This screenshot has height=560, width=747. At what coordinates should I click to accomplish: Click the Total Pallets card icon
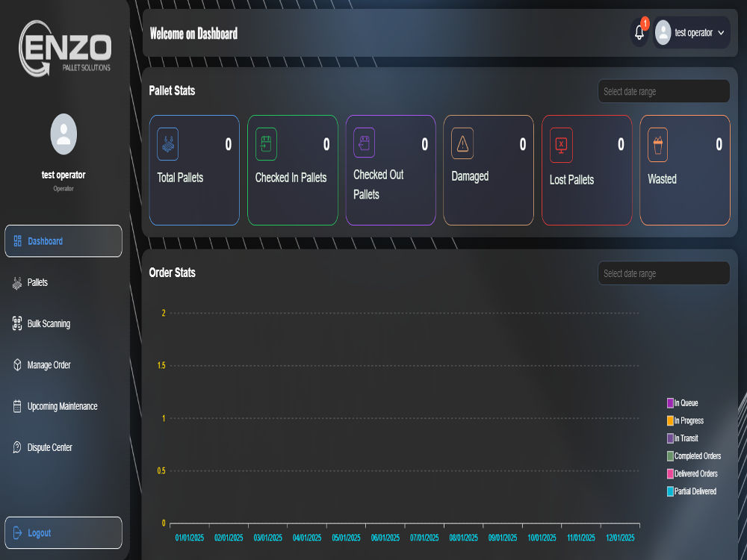coord(167,144)
